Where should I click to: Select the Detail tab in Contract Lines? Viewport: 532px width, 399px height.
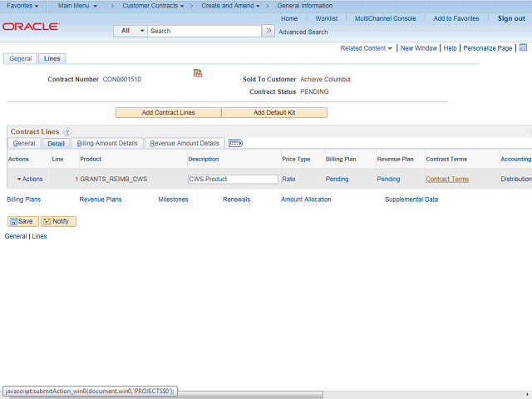56,144
